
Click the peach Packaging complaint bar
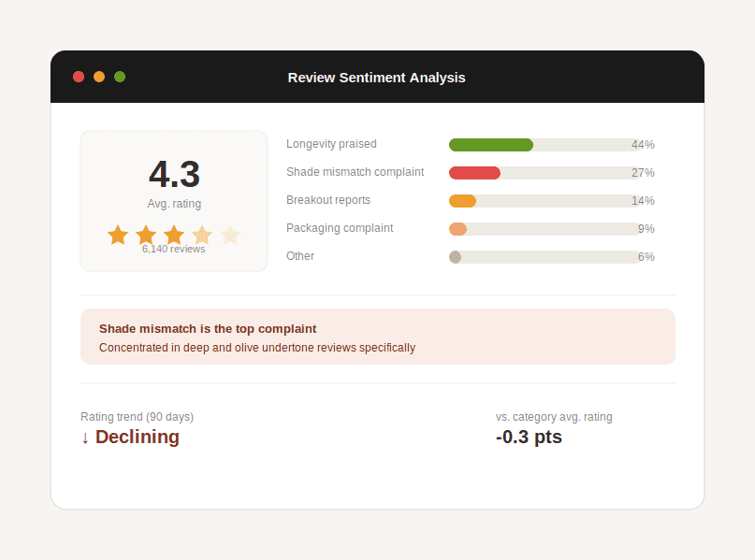pos(457,229)
